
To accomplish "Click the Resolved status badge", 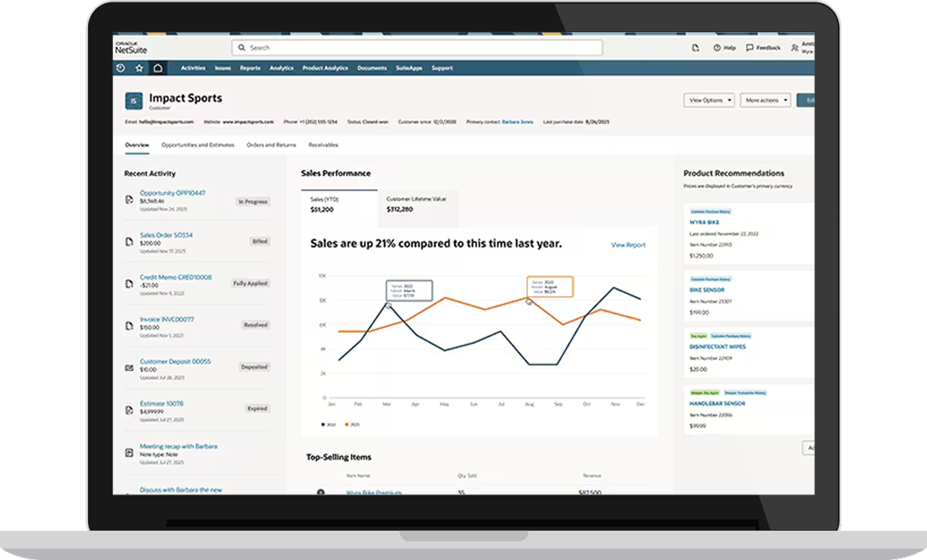I will 255,325.
